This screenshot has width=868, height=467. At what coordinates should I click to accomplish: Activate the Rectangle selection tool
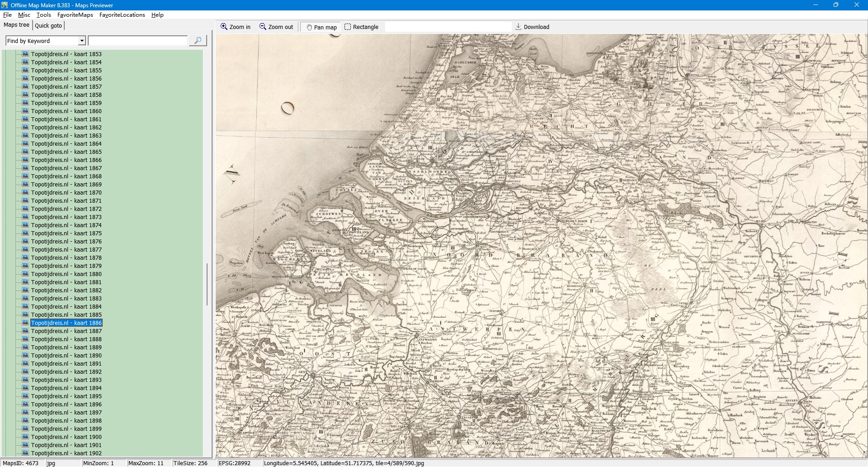(348, 27)
